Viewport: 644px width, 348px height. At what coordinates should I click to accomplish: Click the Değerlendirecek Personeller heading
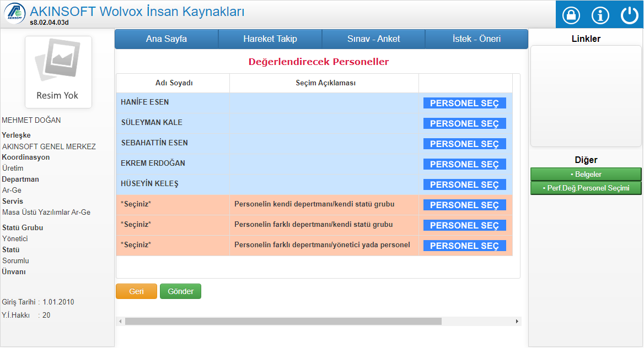tap(318, 62)
